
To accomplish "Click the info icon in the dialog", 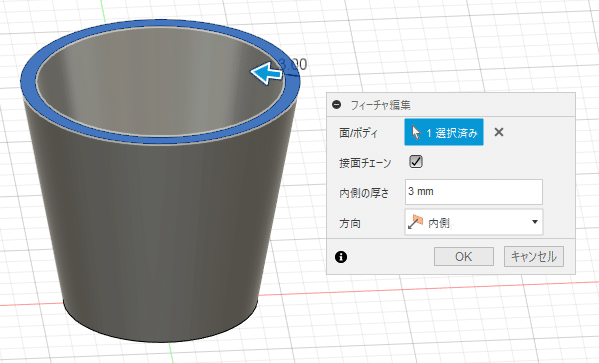I will point(341,257).
